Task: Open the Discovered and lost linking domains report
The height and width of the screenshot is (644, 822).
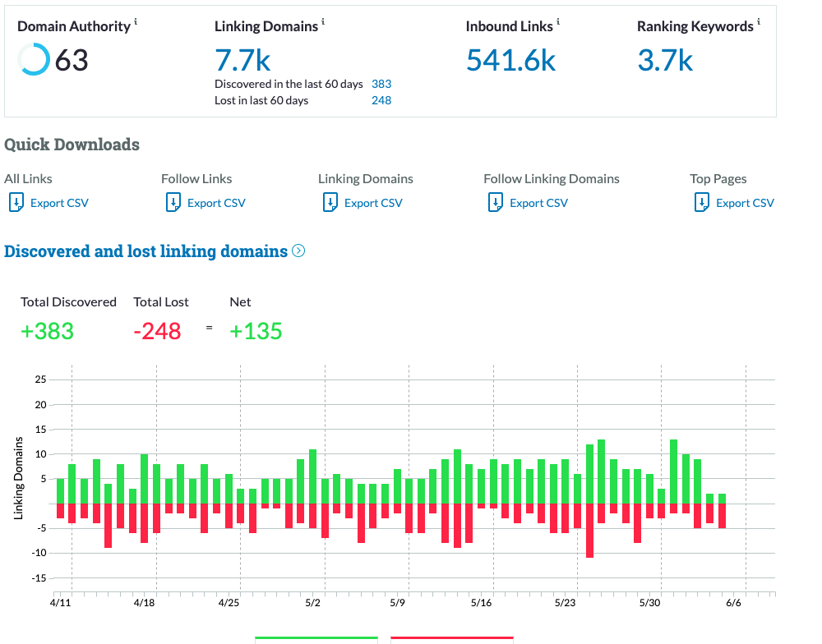Action: point(145,251)
